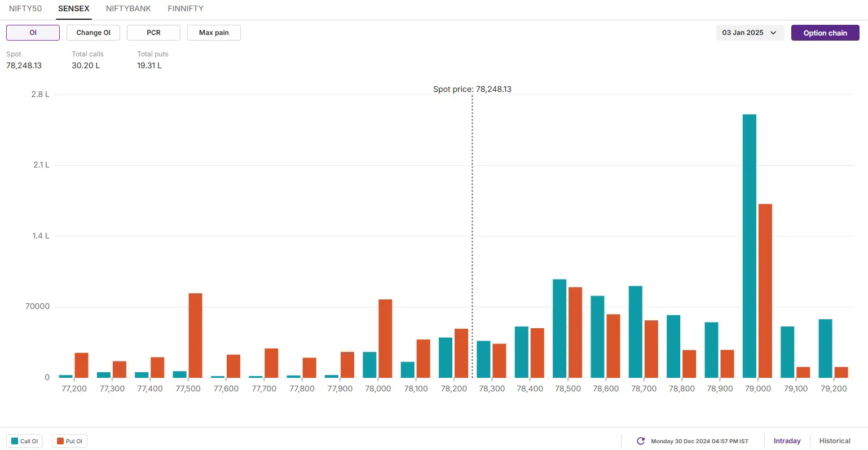Switch to Change OI view
Viewport: 868px width, 450px height.
coord(93,33)
